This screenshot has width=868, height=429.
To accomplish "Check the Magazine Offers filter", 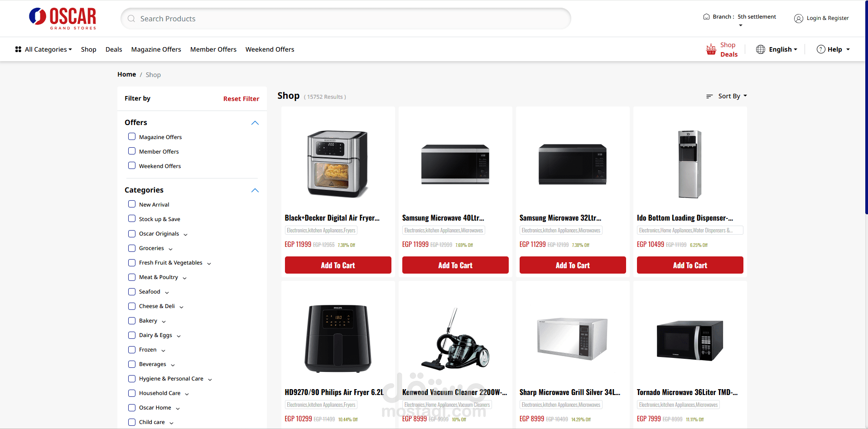I will click(132, 136).
